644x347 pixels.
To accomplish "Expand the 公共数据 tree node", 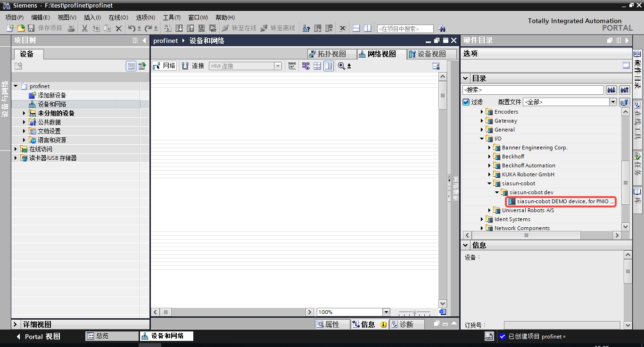I will [x=24, y=122].
